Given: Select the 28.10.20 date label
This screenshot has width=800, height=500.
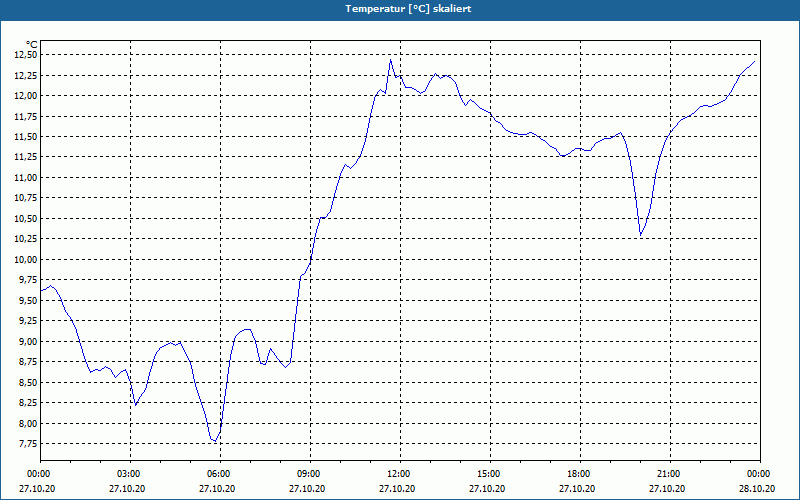Looking at the screenshot, I should pos(757,488).
